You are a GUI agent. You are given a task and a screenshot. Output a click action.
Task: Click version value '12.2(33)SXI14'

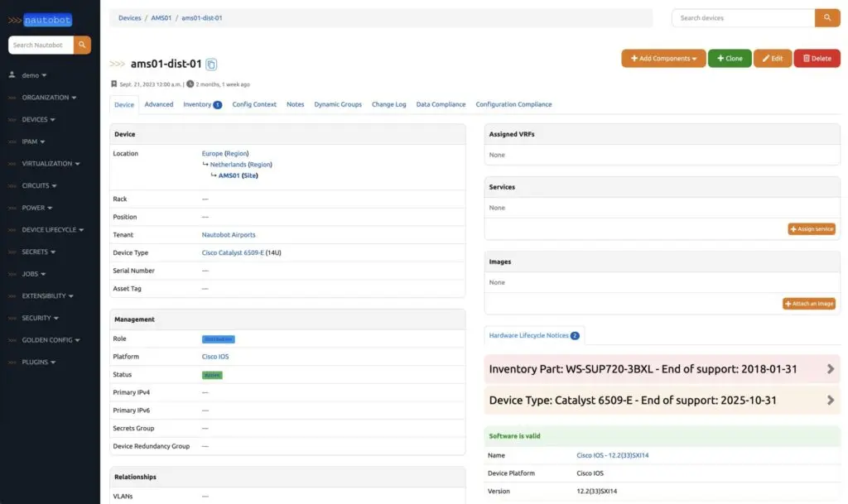pos(596,491)
